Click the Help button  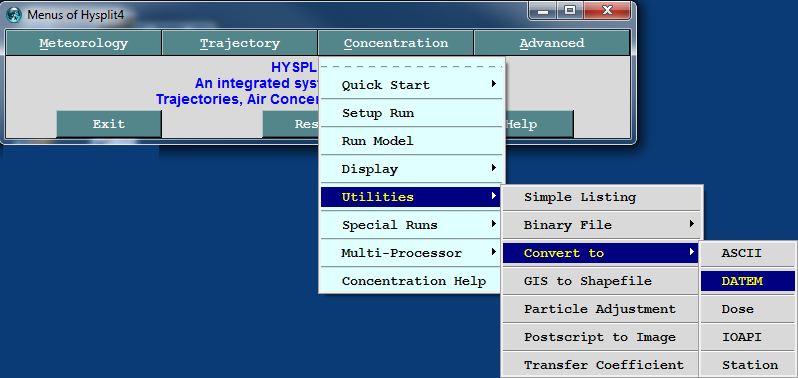(x=538, y=124)
